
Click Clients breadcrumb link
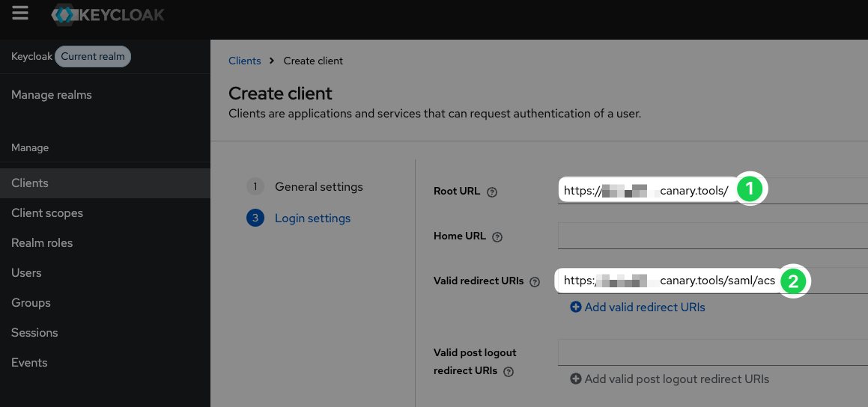coord(245,61)
